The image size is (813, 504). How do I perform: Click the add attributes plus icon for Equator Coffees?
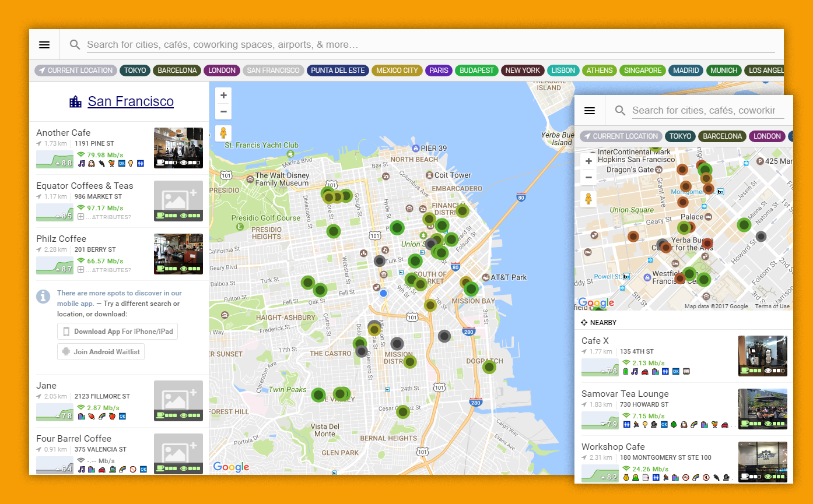(80, 217)
